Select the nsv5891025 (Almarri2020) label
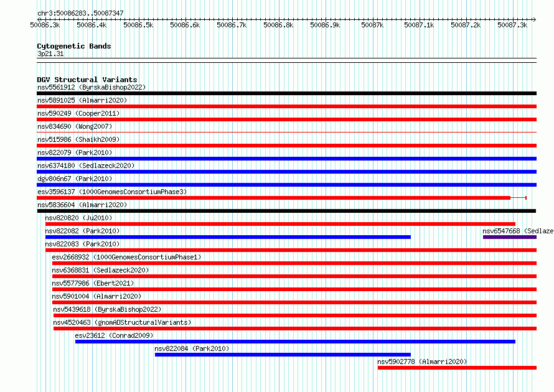 coord(82,100)
